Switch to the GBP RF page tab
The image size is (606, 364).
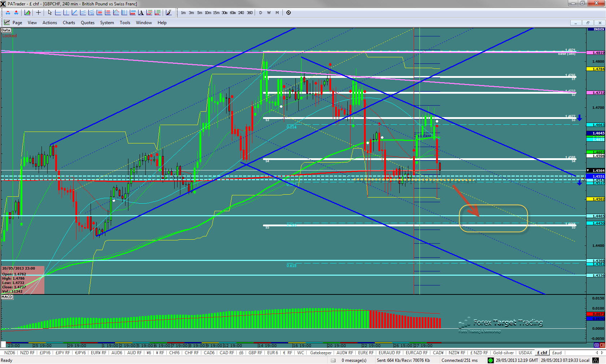tap(255, 353)
